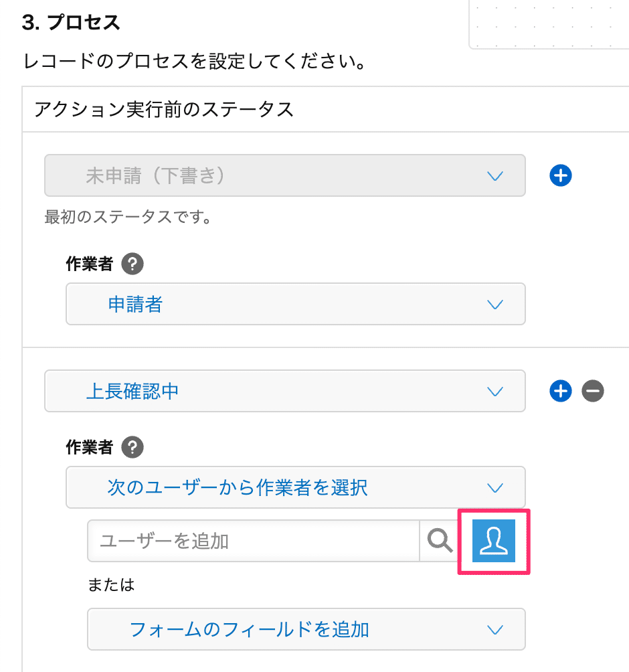
Task: Remove the 上長確認中 status row
Action: (x=593, y=391)
